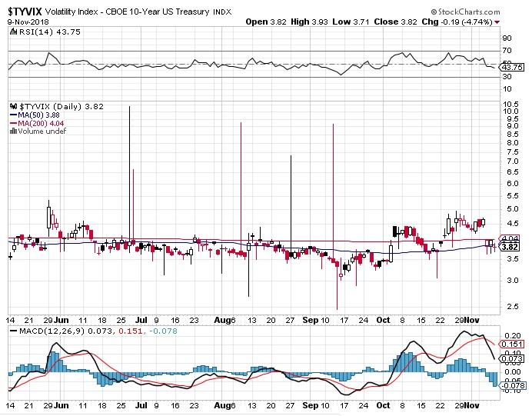This screenshot has height=416, width=532.
Task: Click the 5.5 label on price axis
Action: click(513, 196)
